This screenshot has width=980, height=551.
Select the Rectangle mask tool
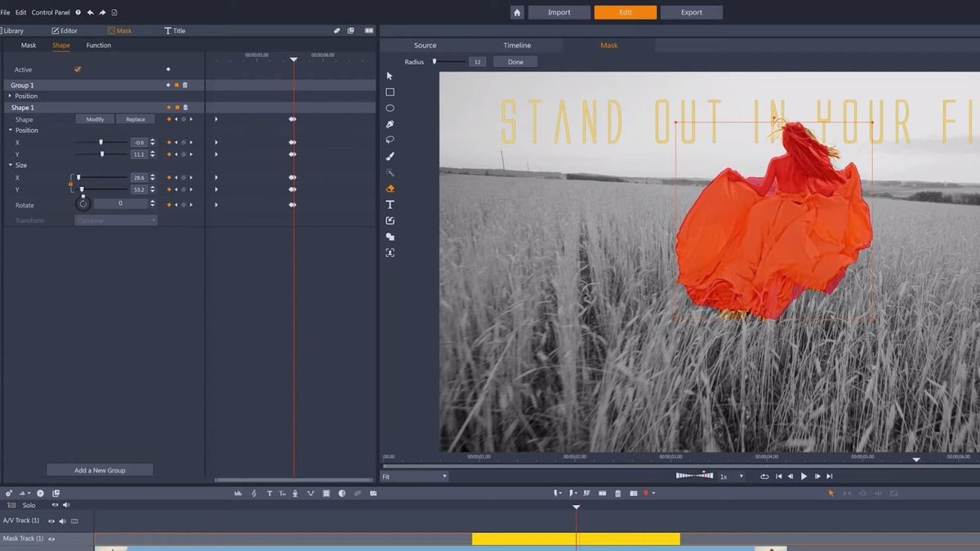tap(390, 91)
